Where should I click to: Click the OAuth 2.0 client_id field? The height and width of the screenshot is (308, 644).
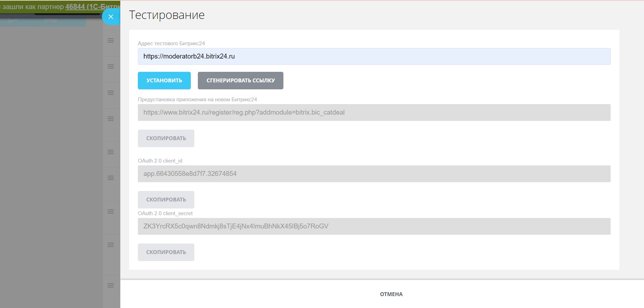pyautogui.click(x=374, y=174)
